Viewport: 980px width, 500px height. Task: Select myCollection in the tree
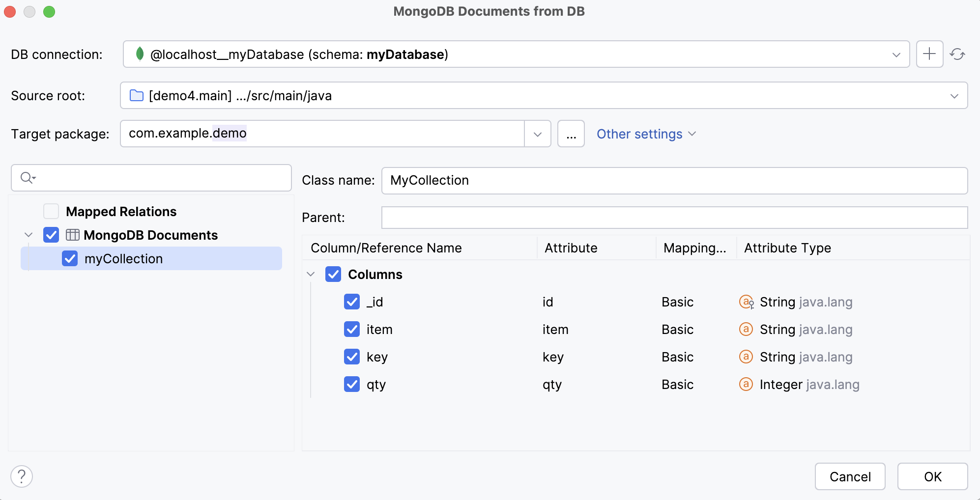click(x=123, y=258)
